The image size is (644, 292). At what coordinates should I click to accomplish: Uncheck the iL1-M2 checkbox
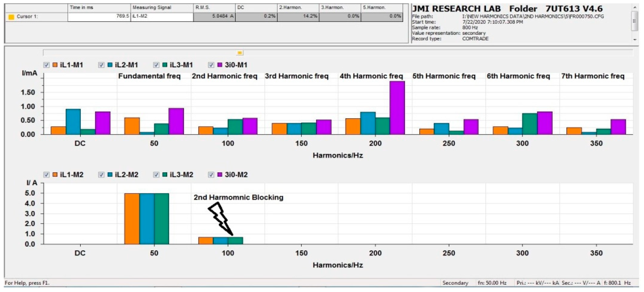(x=46, y=175)
